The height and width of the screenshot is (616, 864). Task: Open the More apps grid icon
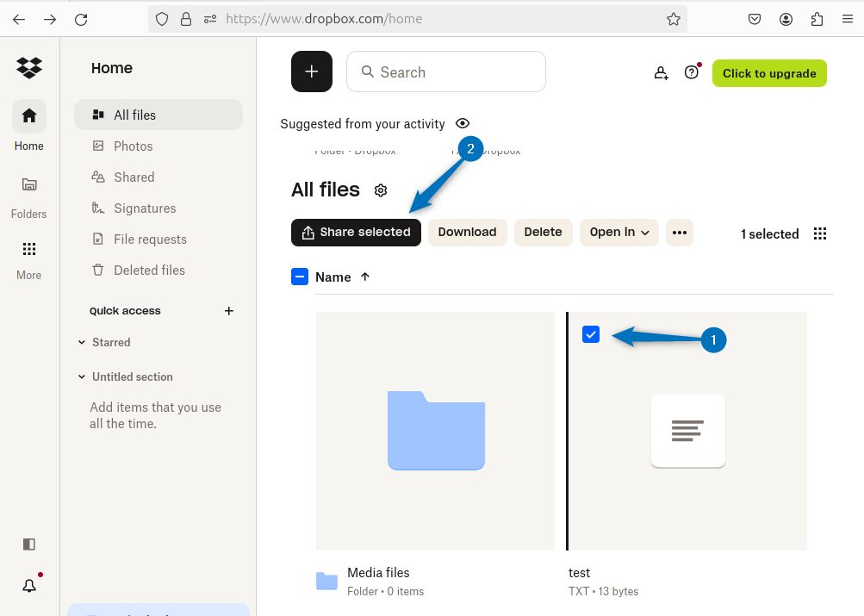coord(29,249)
